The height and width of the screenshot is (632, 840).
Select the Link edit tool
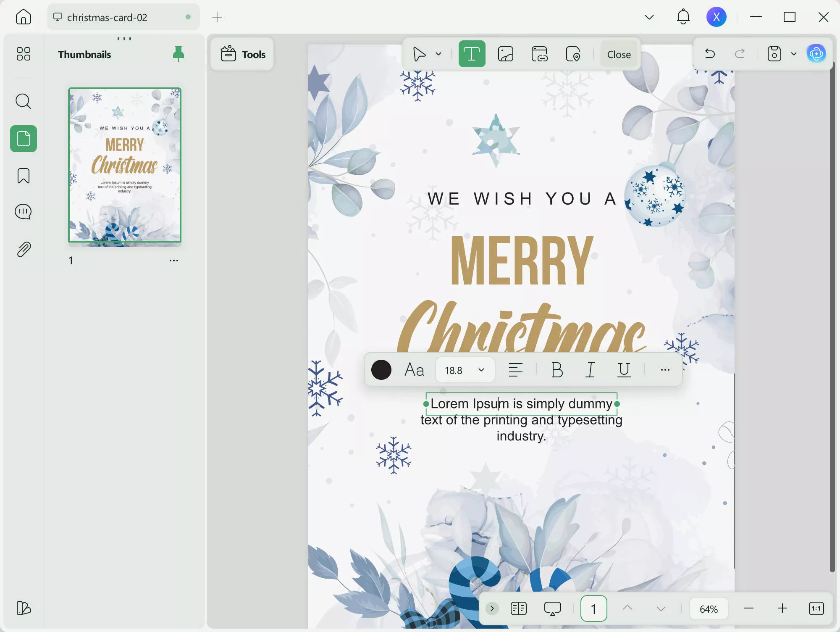539,54
